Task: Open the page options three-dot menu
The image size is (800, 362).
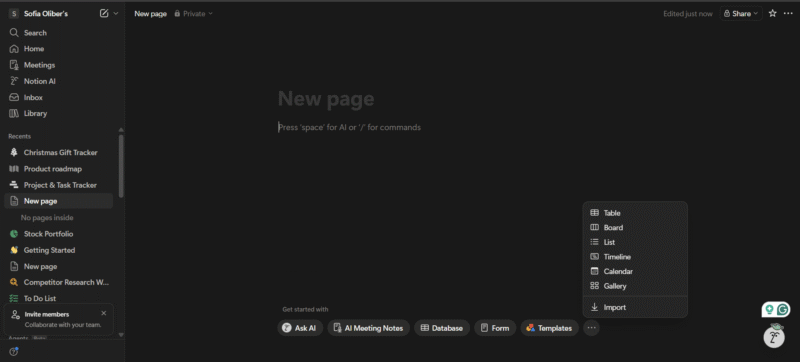Action: 788,14
